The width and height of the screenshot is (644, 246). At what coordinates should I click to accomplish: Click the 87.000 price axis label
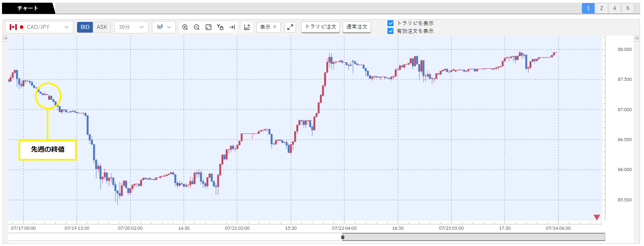click(624, 110)
